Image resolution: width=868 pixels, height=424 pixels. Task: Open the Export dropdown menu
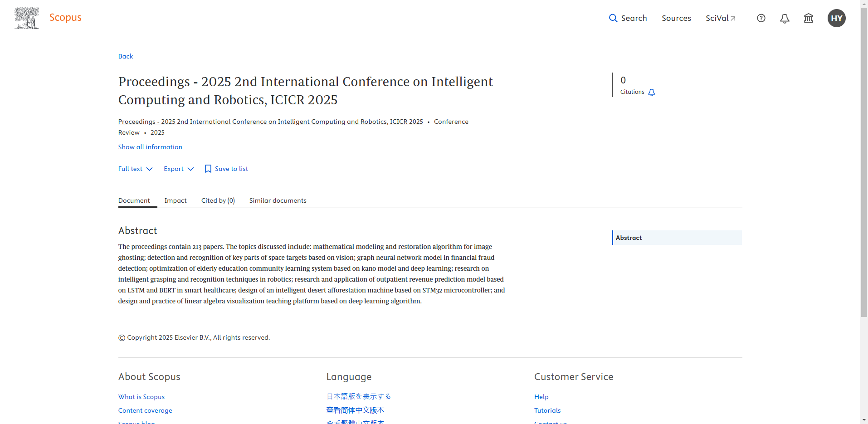click(x=179, y=169)
